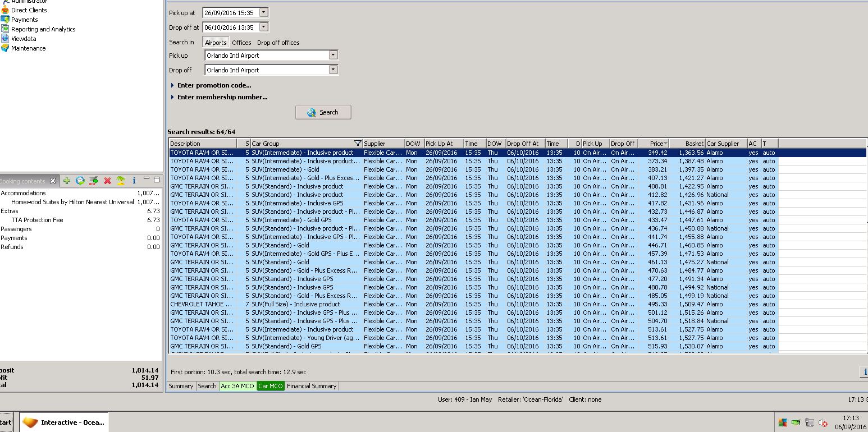The height and width of the screenshot is (432, 868).
Task: Open the Pick up airport dropdown
Action: [x=333, y=55]
